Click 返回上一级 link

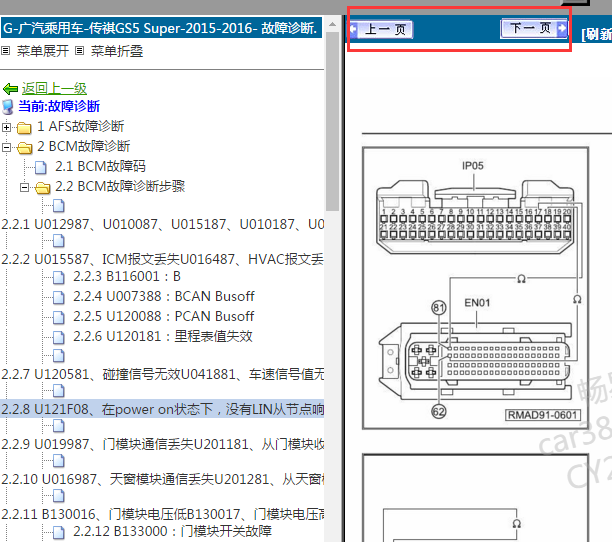click(x=54, y=89)
